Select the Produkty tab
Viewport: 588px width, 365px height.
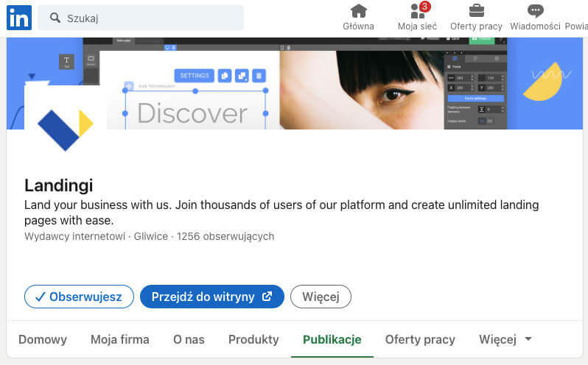click(x=253, y=339)
